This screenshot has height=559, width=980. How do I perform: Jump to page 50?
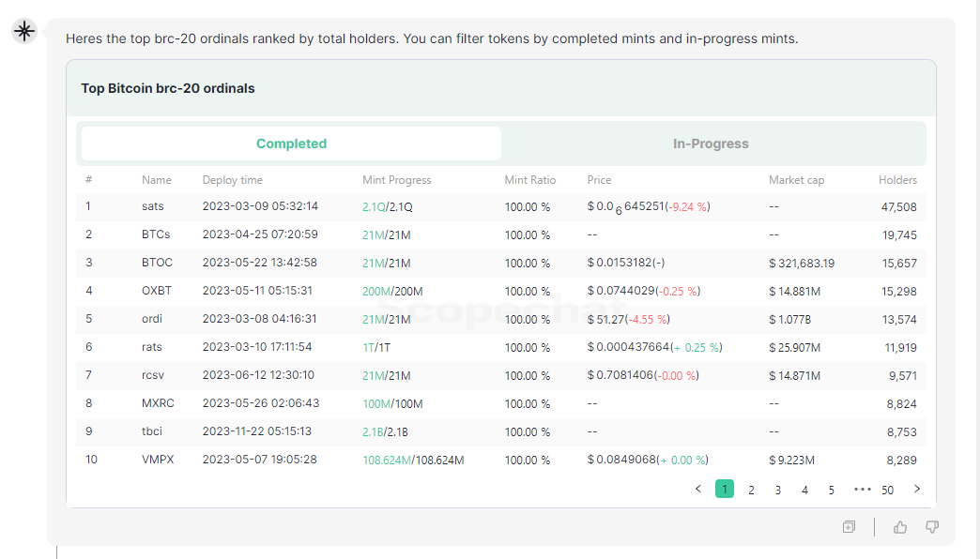[888, 490]
